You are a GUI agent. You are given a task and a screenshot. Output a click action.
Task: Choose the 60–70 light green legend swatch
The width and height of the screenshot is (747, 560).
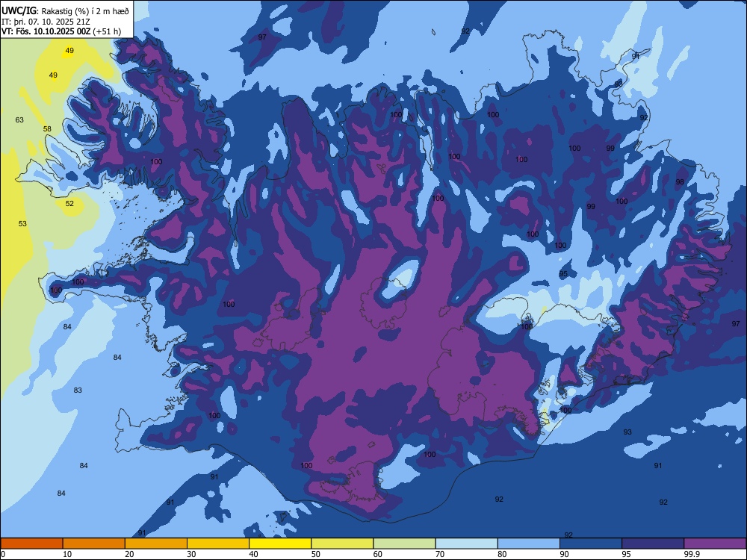(404, 544)
